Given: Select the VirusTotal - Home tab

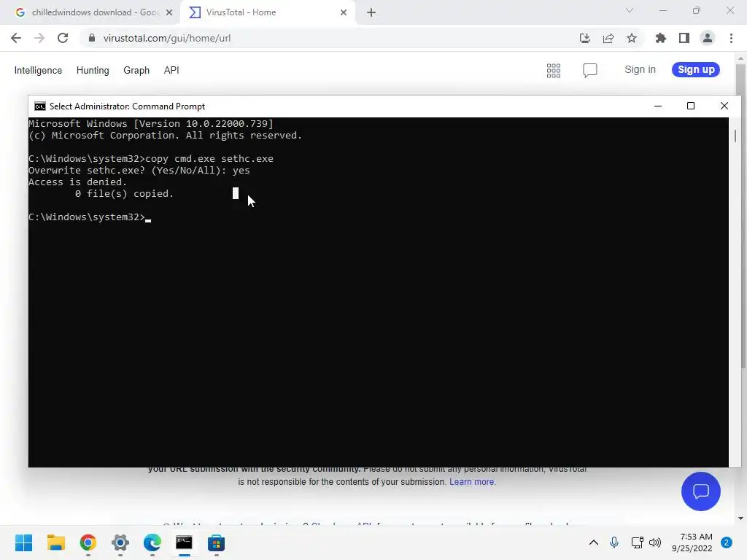Looking at the screenshot, I should 268,13.
